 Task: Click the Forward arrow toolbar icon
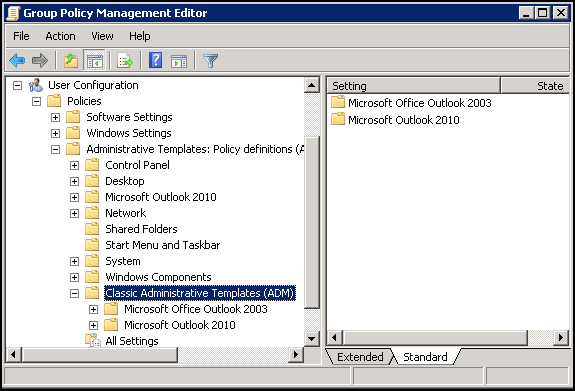40,60
